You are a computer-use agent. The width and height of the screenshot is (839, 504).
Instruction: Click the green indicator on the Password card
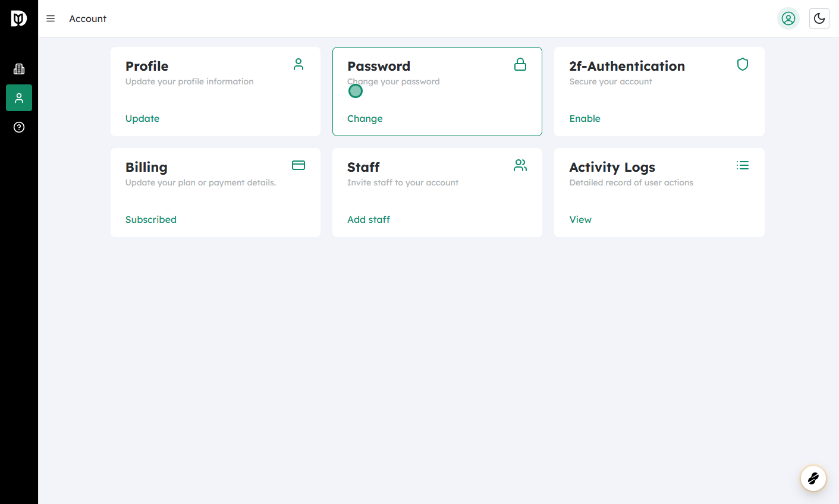click(x=355, y=91)
